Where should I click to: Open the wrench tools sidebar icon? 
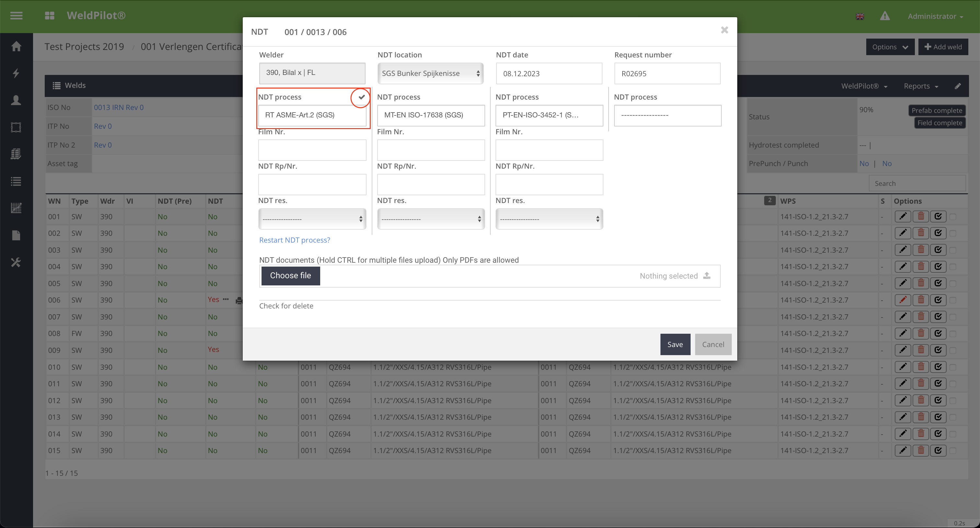pos(16,262)
